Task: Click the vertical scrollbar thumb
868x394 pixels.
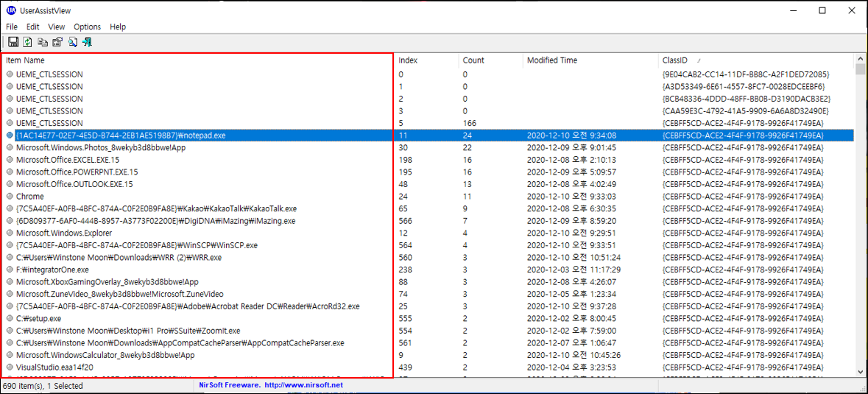Action: (x=860, y=69)
